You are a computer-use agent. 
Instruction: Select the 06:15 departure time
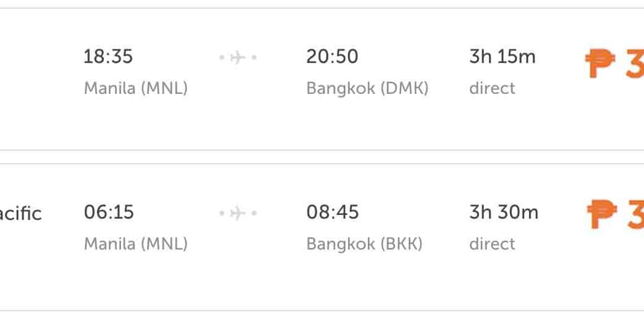(108, 213)
